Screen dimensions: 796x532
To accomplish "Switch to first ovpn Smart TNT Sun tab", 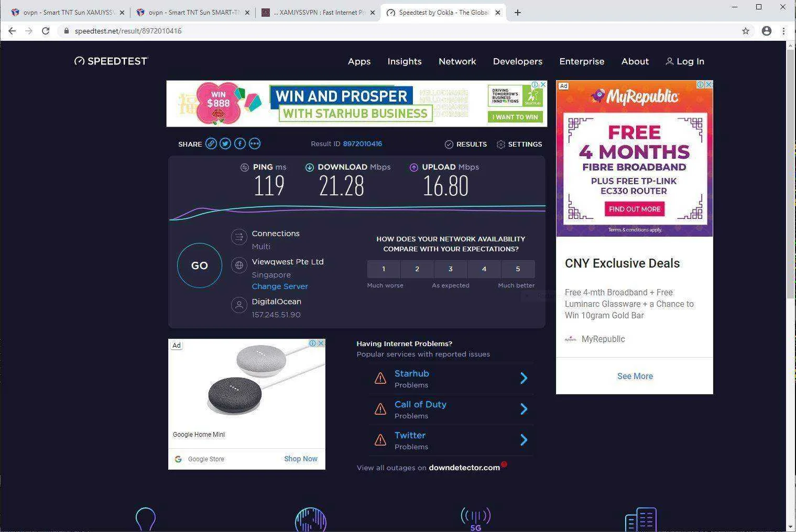I will (67, 13).
